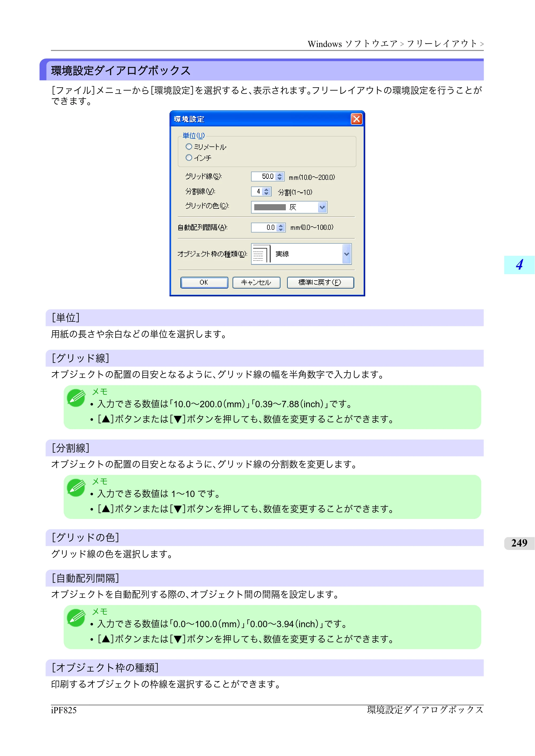
Task: Click the iPF825 footer text
Action: pos(64,710)
